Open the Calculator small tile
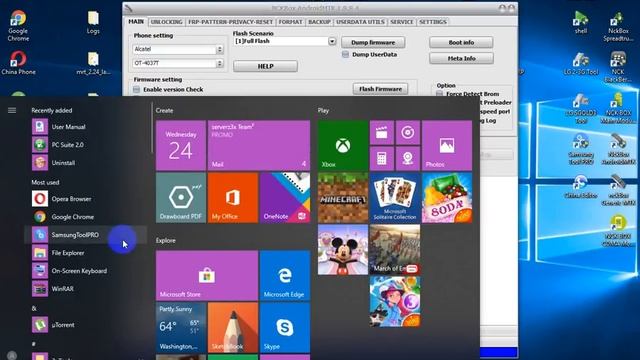This screenshot has width=640, height=360. coord(382,158)
